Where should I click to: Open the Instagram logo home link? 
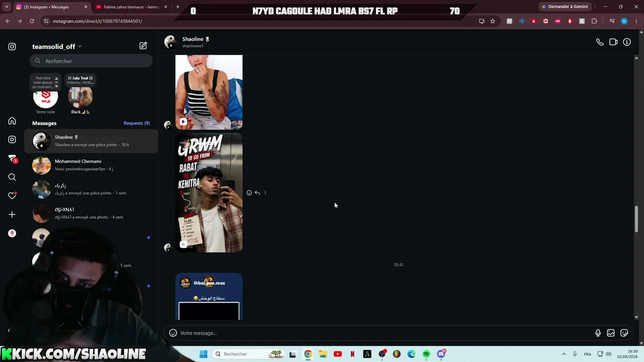point(12,47)
